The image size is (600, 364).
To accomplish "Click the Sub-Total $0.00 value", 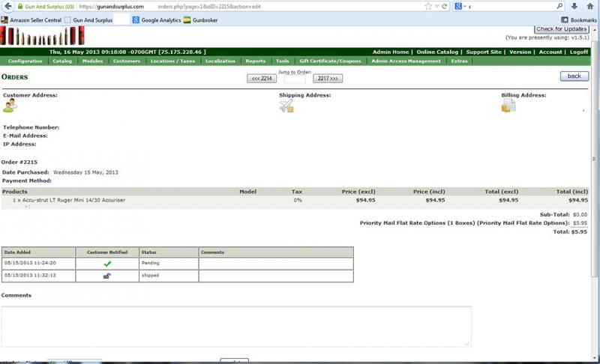I will pyautogui.click(x=580, y=215).
